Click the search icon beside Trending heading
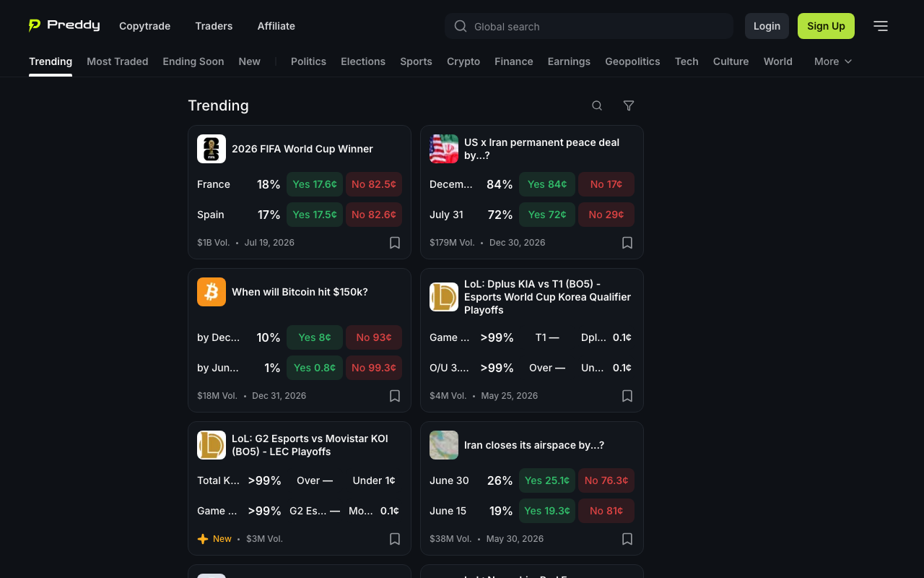Image resolution: width=924 pixels, height=578 pixels. click(597, 105)
